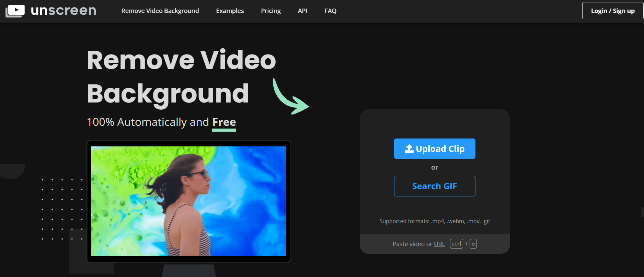Click the Remove Video Background headline
The width and height of the screenshot is (644, 277).
click(x=181, y=76)
